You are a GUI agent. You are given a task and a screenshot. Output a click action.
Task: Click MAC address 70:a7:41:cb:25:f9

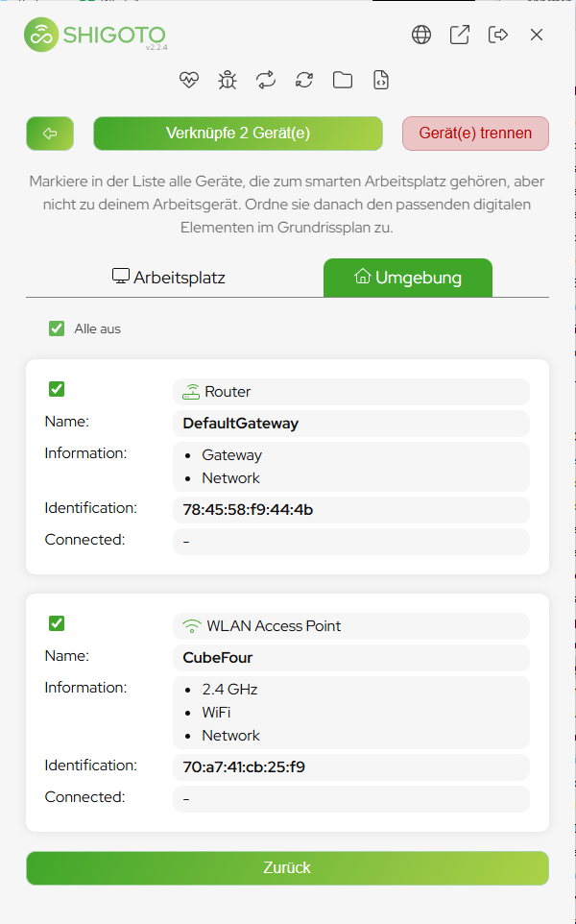(x=244, y=767)
